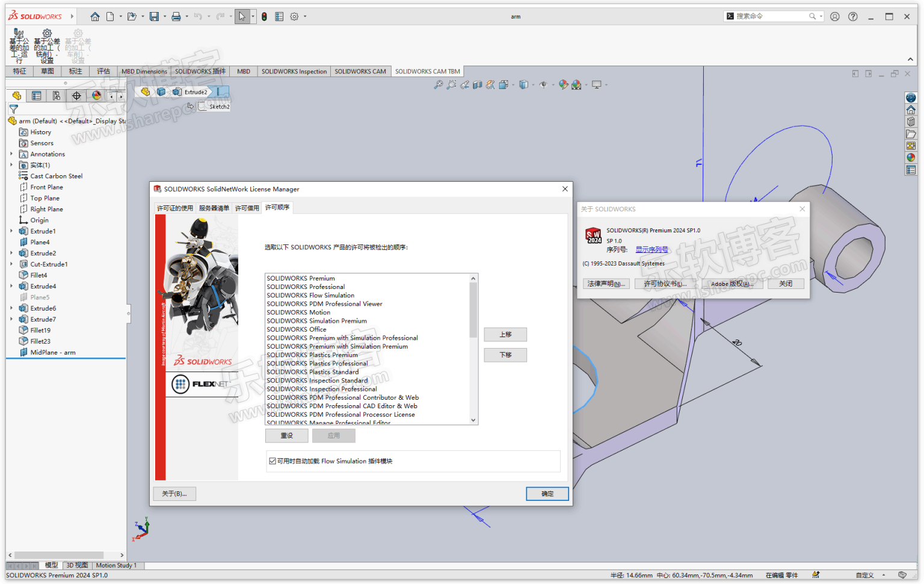The image size is (924, 584).
Task: Open the dropdown arrow beside Options gear
Action: pyautogui.click(x=305, y=17)
